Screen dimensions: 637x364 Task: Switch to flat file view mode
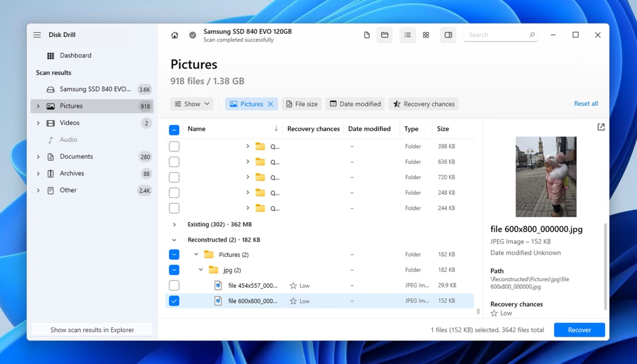tap(367, 35)
